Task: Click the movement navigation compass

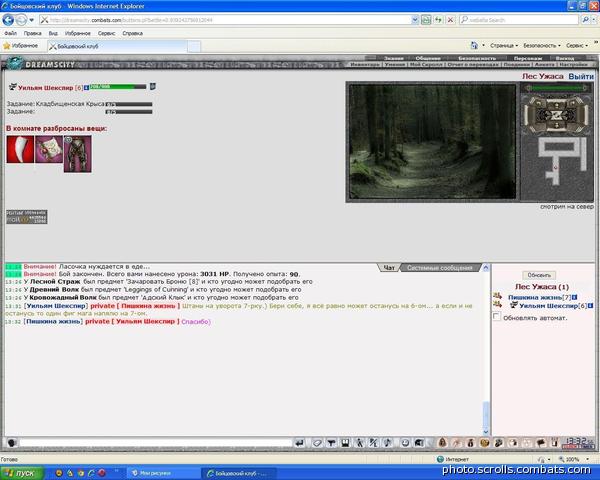Action: pyautogui.click(x=556, y=114)
